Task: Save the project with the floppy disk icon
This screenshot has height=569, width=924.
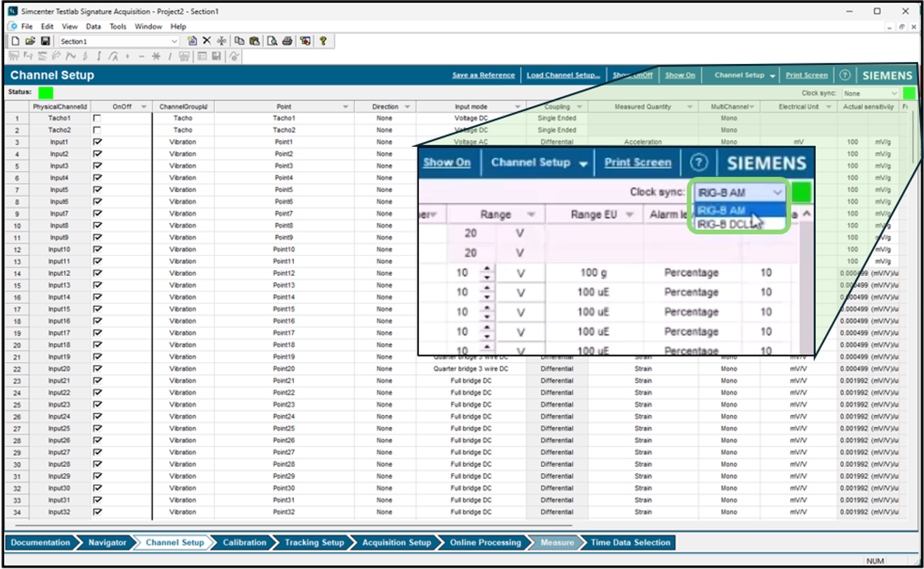Action: (45, 41)
